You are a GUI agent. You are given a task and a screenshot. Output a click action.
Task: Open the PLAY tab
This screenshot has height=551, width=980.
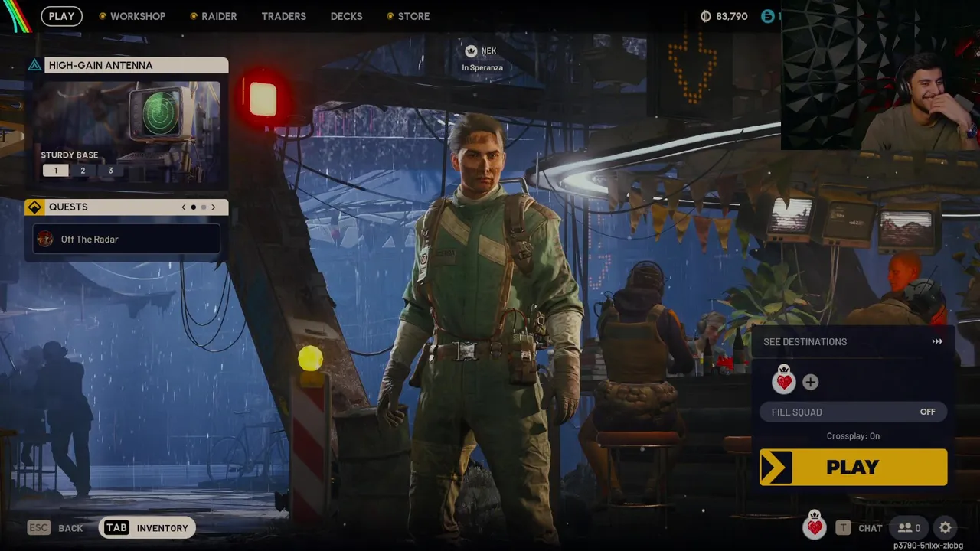61,16
